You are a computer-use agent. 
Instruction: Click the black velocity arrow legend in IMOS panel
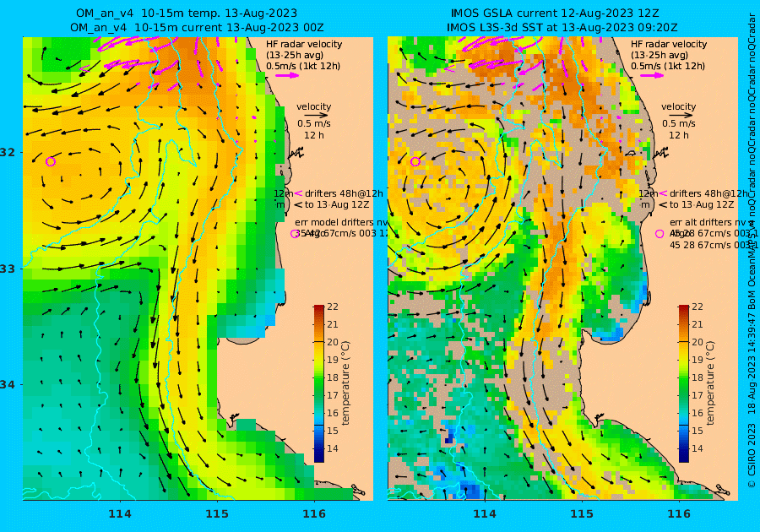tap(679, 116)
